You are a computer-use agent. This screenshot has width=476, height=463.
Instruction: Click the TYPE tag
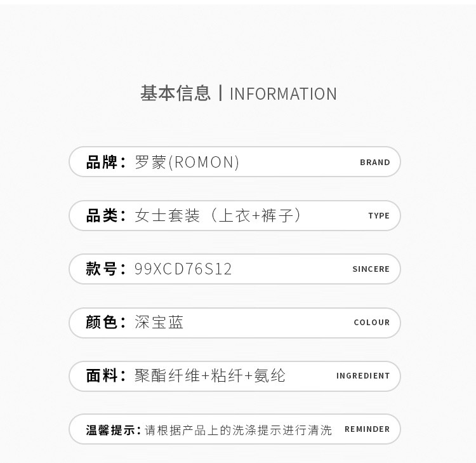click(x=379, y=216)
